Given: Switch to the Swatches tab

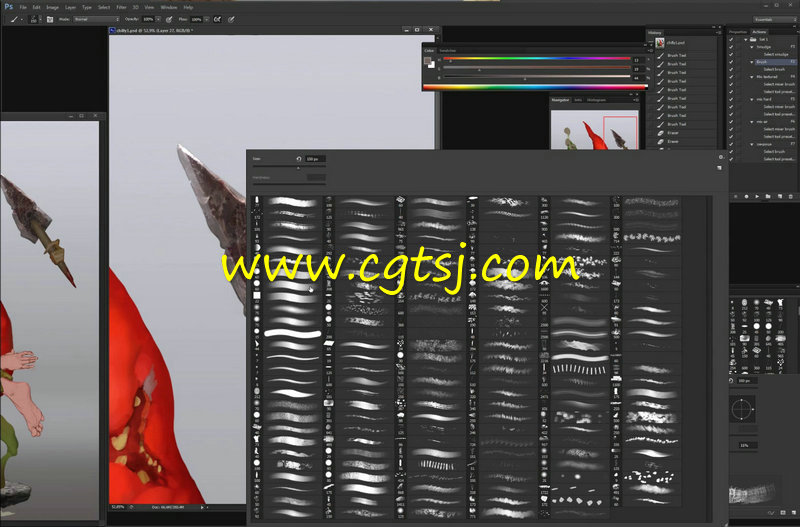Looking at the screenshot, I should (x=447, y=51).
